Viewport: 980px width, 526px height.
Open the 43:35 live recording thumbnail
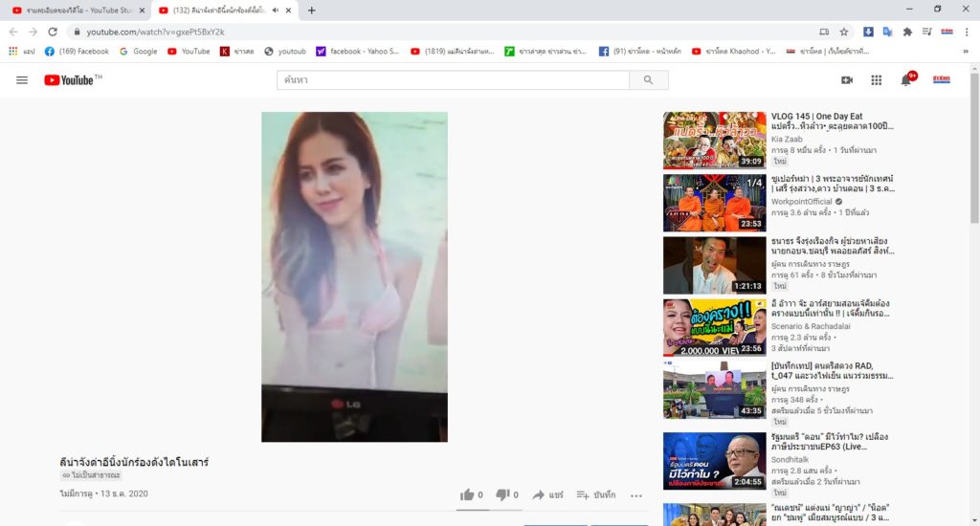[x=714, y=390]
